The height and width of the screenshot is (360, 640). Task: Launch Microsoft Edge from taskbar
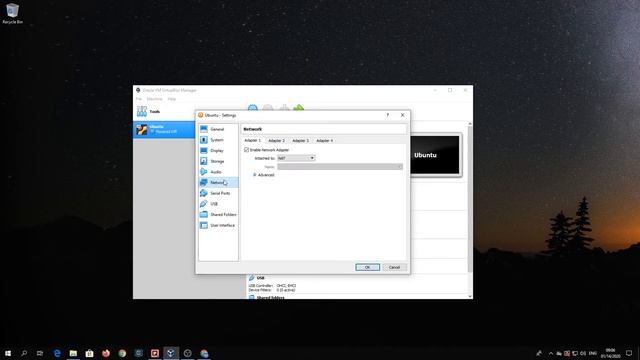pyautogui.click(x=57, y=353)
